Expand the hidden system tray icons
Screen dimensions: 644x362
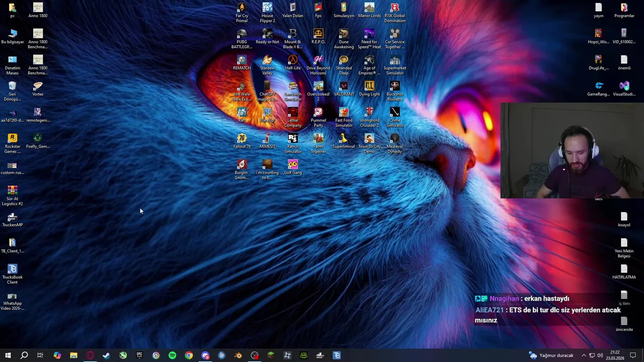584,355
